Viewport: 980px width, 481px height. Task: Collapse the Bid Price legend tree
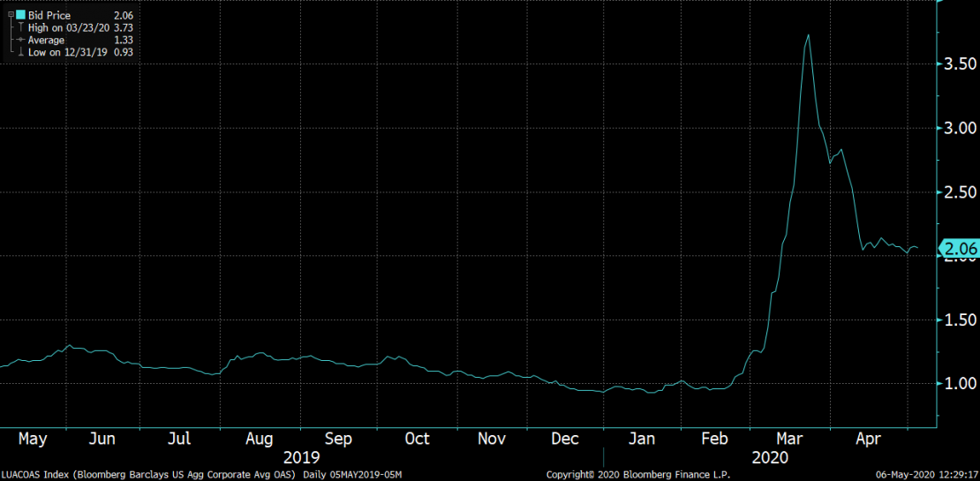11,16
